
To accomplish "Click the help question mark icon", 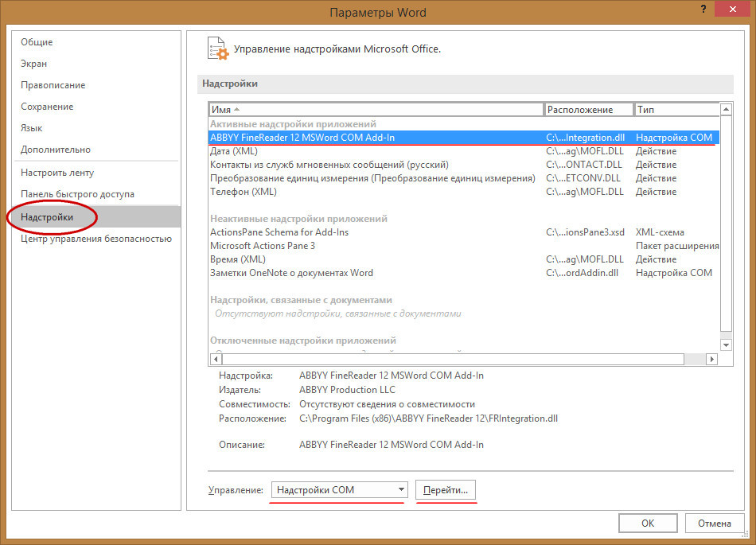I will pyautogui.click(x=703, y=10).
